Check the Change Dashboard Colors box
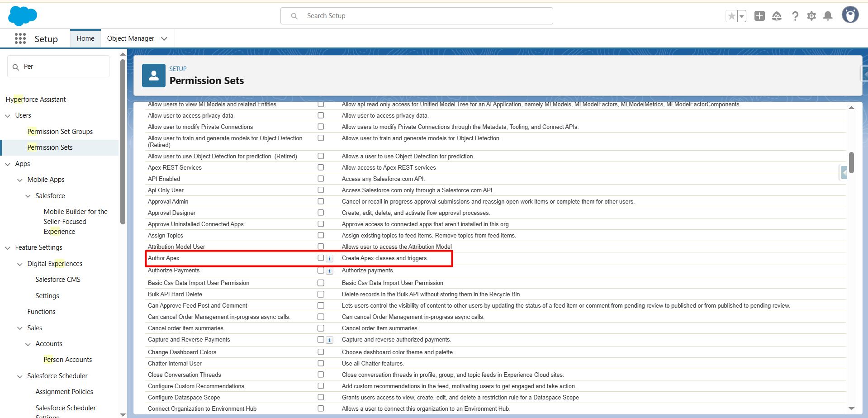 [321, 352]
